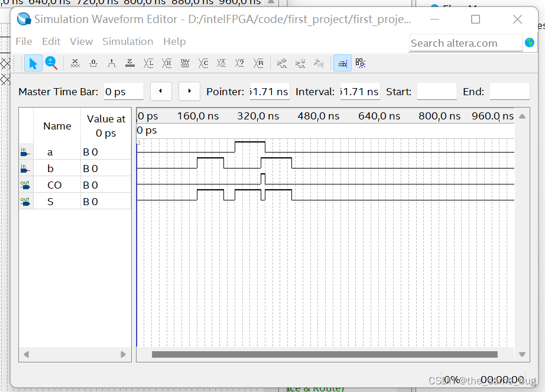Click the Master Time Bar field
Viewport: 545px width, 392px height.
(x=124, y=92)
